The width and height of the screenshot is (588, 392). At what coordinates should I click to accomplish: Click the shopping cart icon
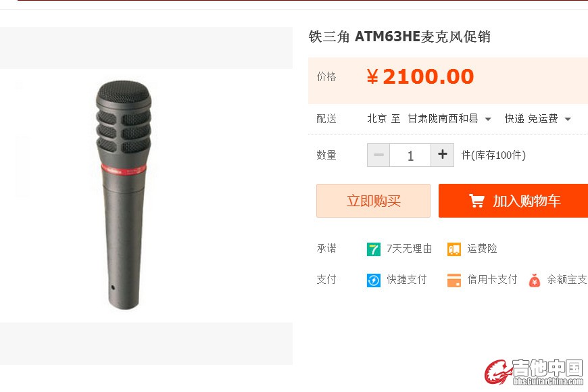pyautogui.click(x=476, y=201)
